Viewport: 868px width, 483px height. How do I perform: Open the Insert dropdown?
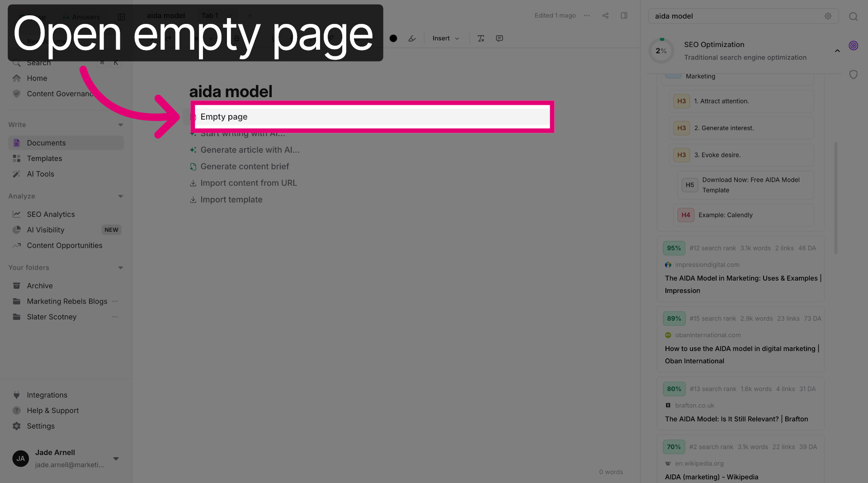click(x=446, y=38)
